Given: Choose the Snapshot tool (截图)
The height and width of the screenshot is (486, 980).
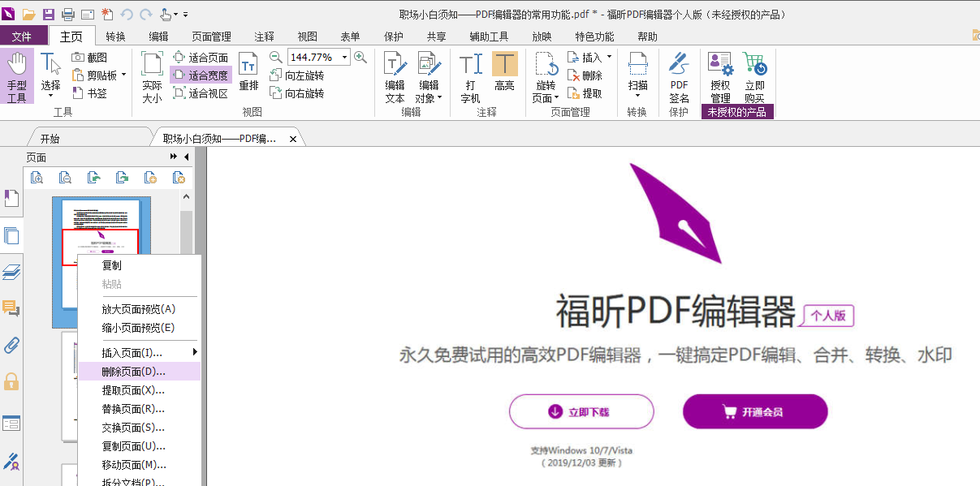Looking at the screenshot, I should coord(89,58).
